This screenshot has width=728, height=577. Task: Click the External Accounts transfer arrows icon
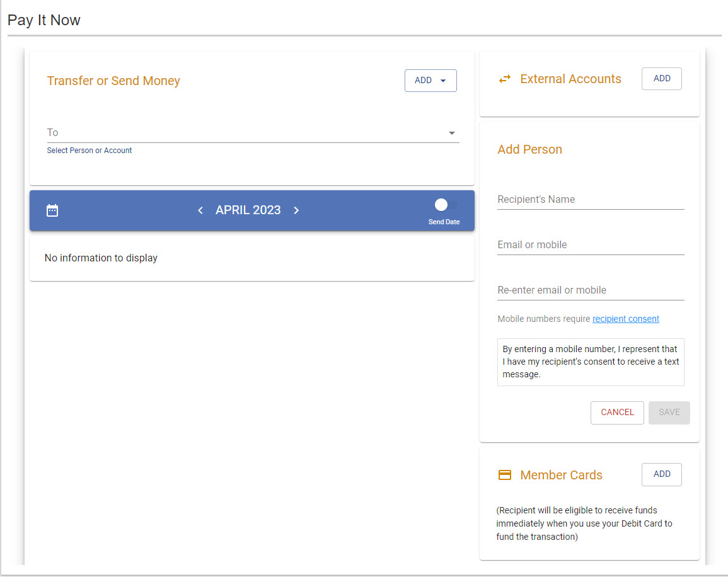click(504, 78)
